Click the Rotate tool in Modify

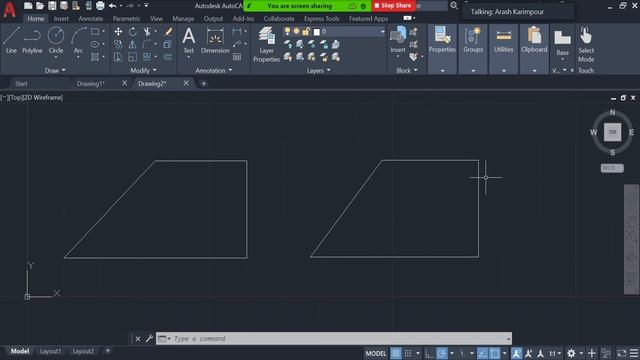coord(133,31)
